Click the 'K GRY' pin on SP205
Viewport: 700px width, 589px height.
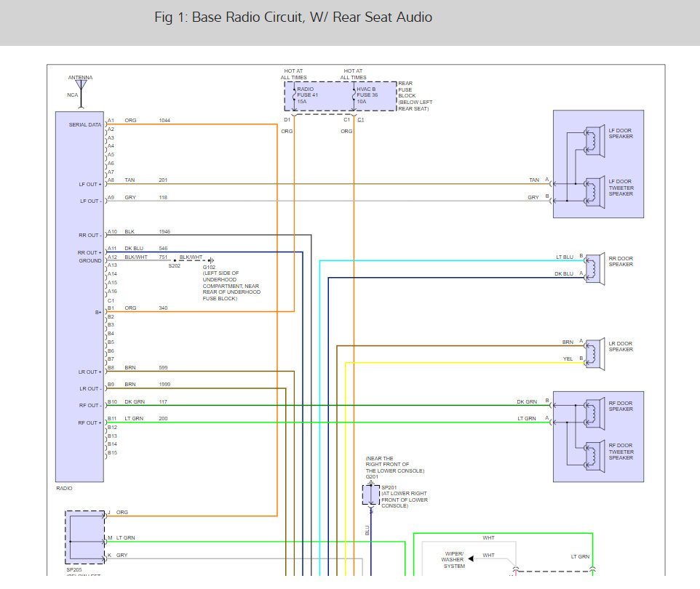click(117, 555)
